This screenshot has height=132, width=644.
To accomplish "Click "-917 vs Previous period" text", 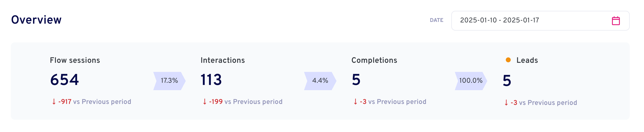I will coord(95,102).
